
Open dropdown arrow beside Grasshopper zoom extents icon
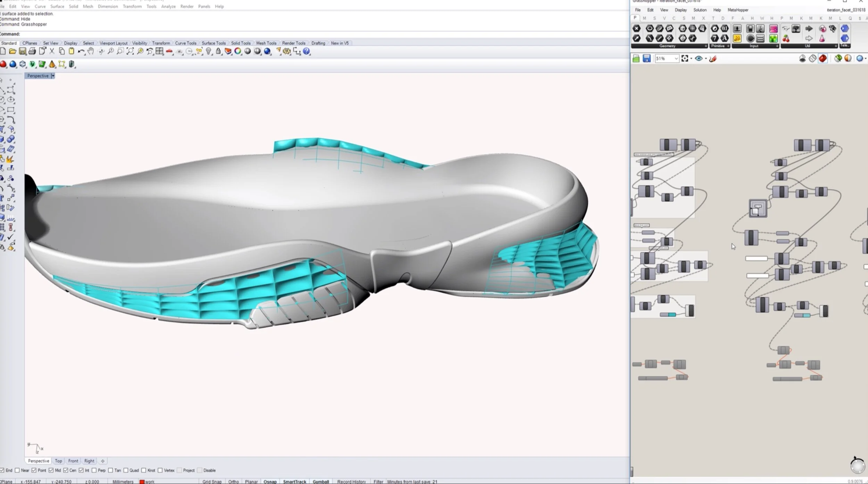click(691, 59)
